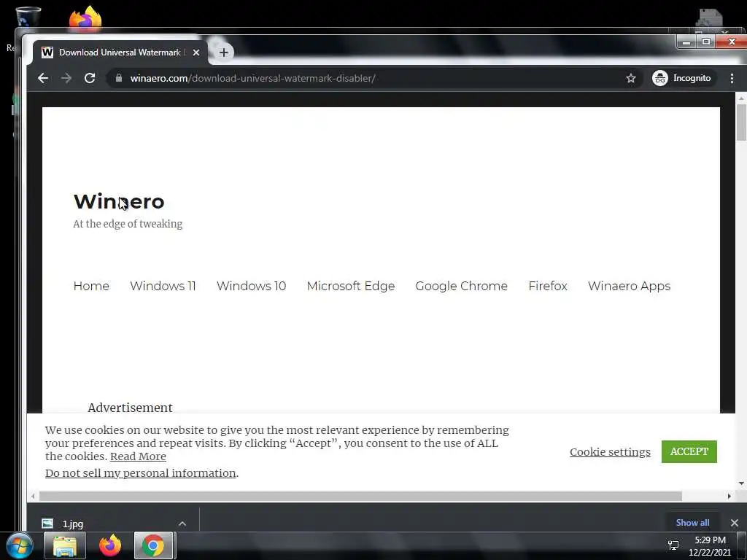Viewport: 747px width, 560px height.
Task: Click the browser forward arrow
Action: [x=66, y=78]
